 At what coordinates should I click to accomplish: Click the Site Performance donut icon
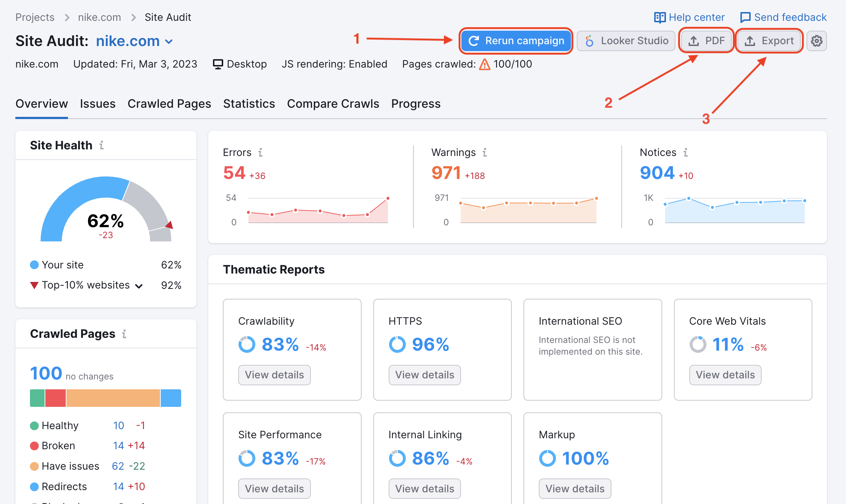click(247, 458)
